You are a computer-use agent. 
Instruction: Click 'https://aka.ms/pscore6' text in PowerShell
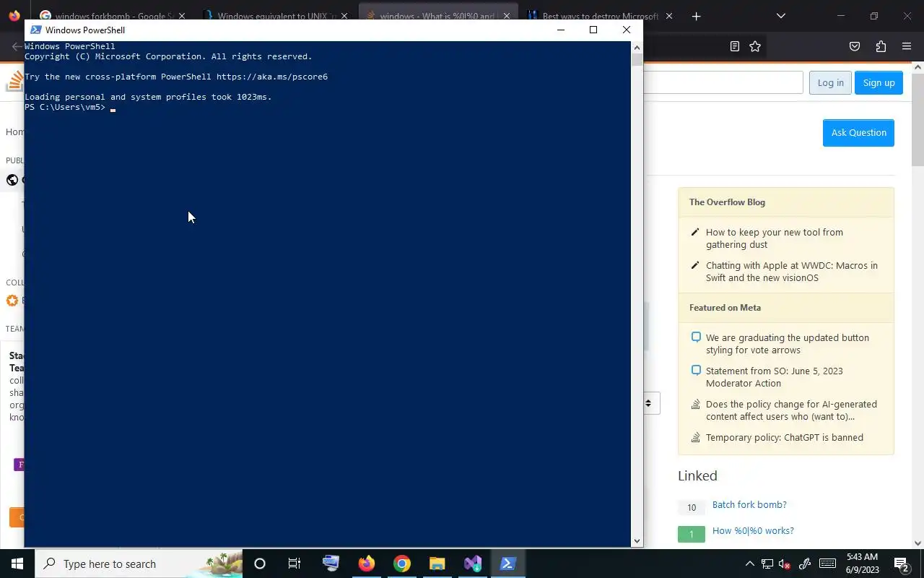[272, 77]
